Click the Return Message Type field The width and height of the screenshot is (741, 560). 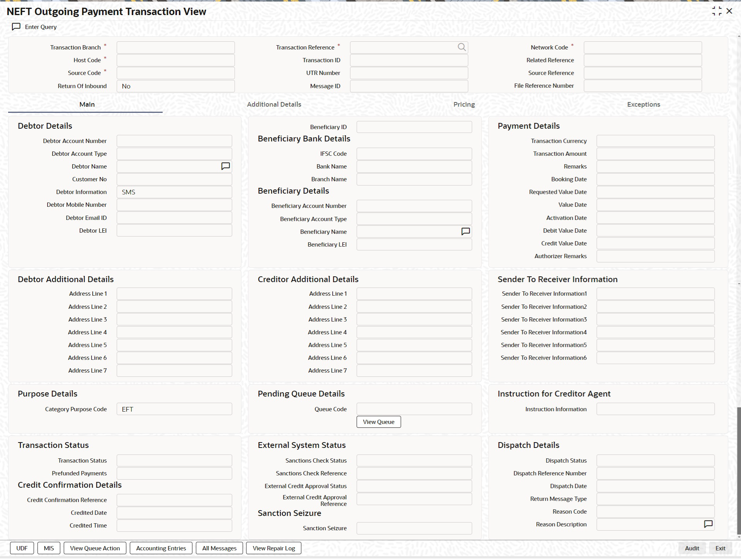pyautogui.click(x=655, y=499)
